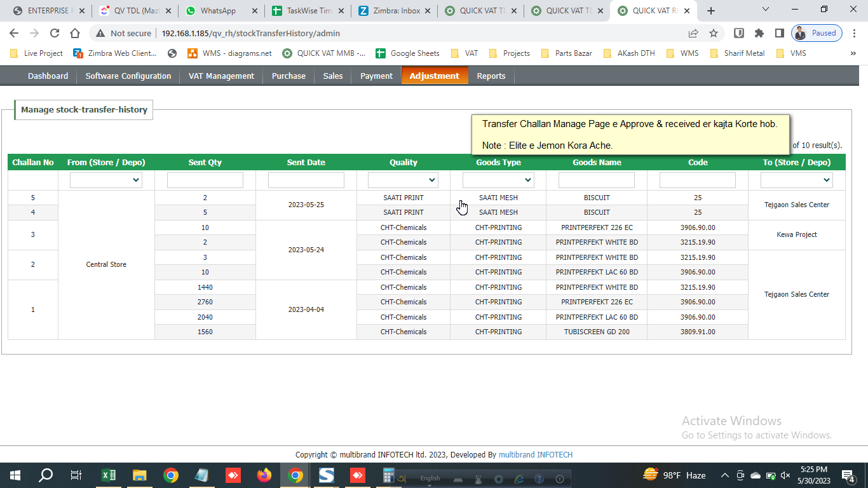The height and width of the screenshot is (488, 868).
Task: Sort by the Sent Date column header
Action: (306, 163)
